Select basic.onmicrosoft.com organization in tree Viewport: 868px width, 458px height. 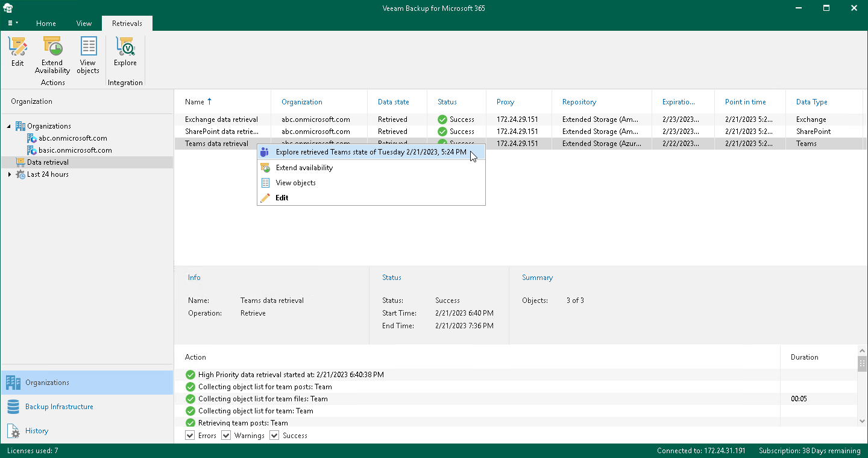coord(75,150)
